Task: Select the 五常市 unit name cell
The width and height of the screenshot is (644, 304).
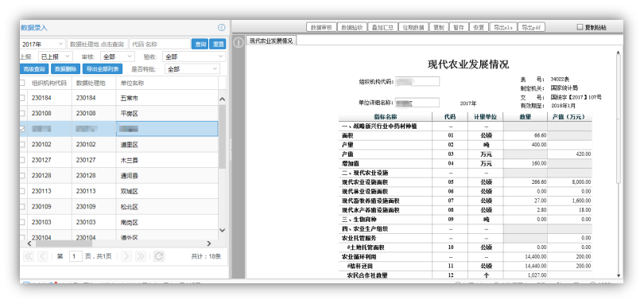Action: click(x=167, y=98)
